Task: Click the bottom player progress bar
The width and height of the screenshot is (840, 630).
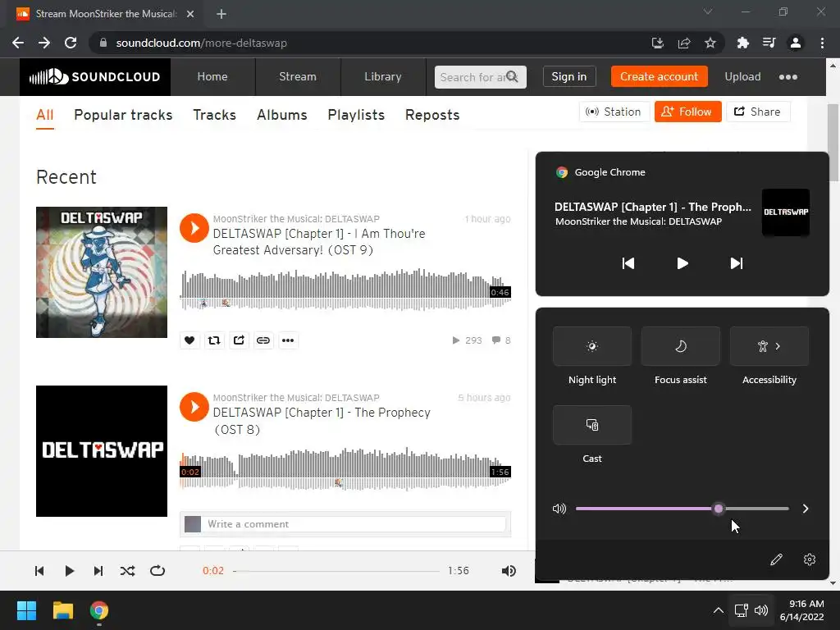Action: click(x=336, y=571)
